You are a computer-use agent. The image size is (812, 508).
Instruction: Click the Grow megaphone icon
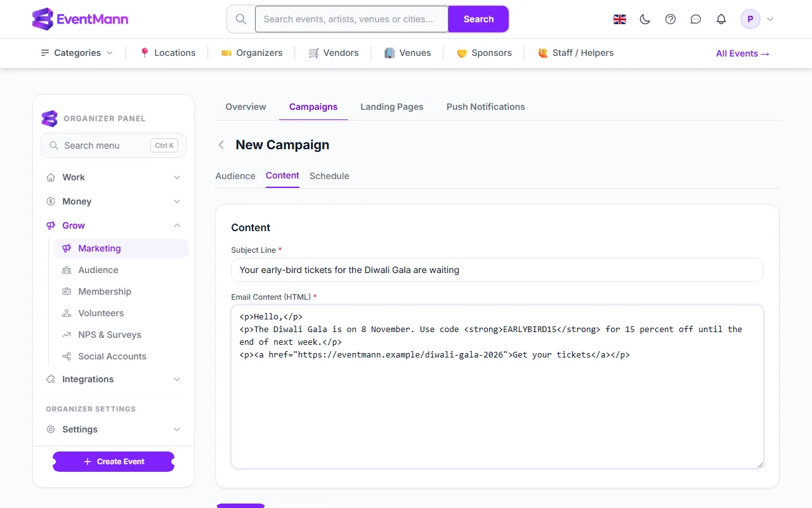tap(51, 225)
